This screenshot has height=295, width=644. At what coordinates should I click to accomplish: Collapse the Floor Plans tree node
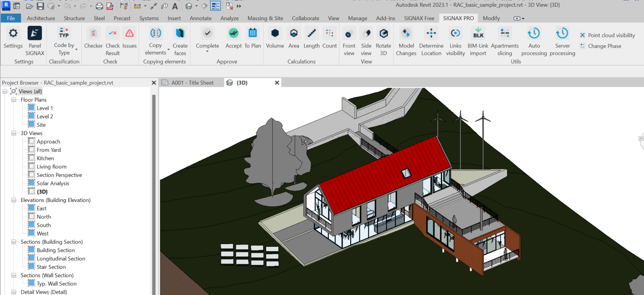pos(14,100)
